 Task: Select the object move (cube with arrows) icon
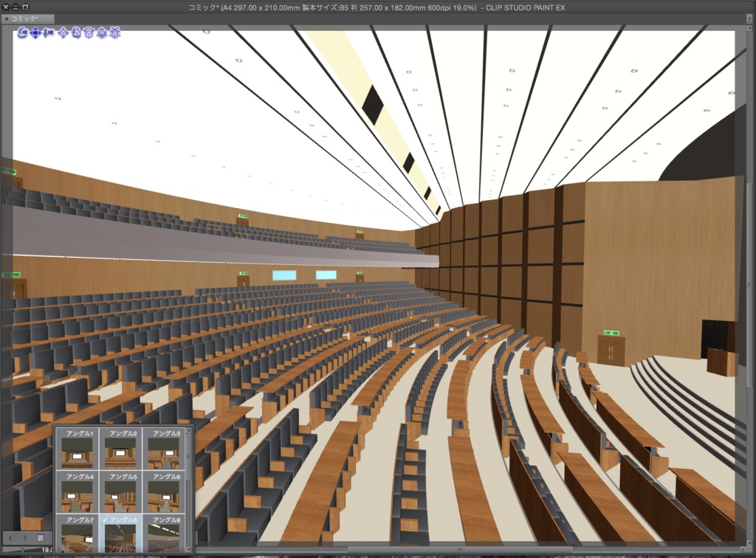pyautogui.click(x=63, y=33)
